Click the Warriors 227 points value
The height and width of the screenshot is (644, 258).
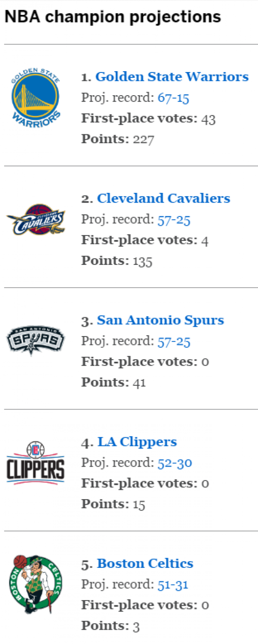pyautogui.click(x=143, y=140)
